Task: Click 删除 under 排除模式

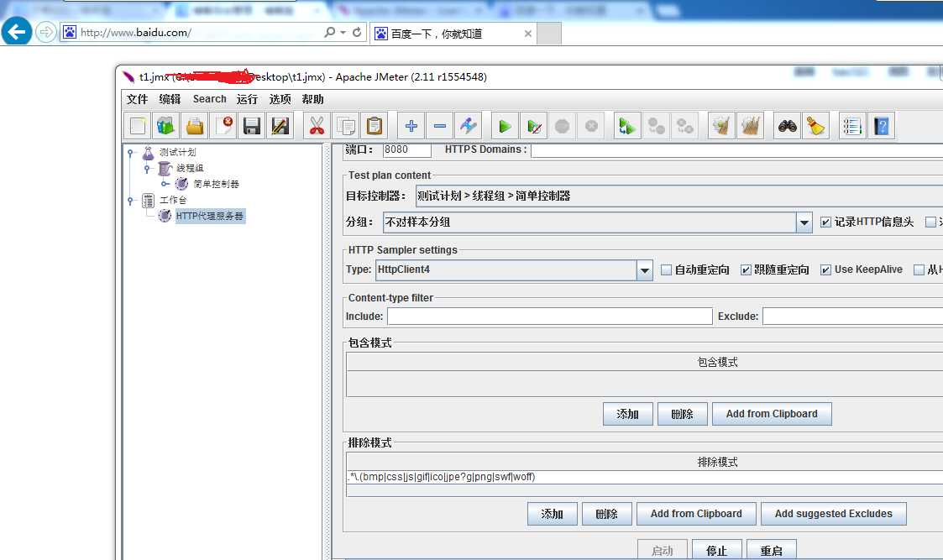Action: [x=607, y=514]
